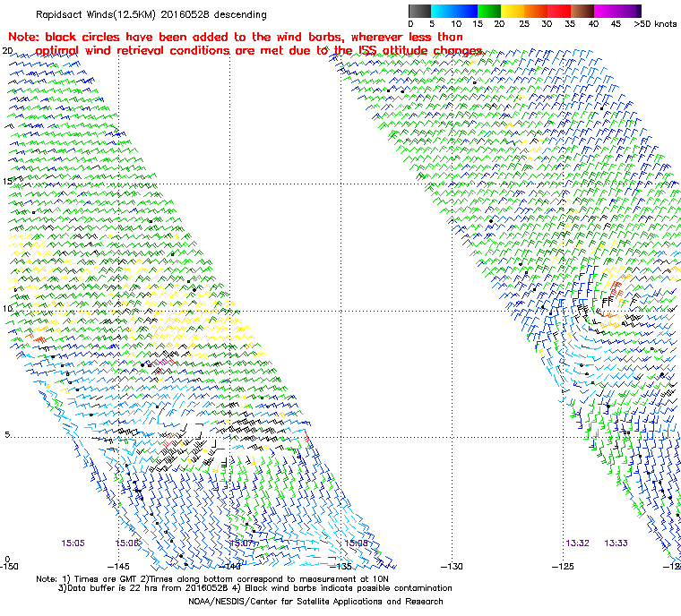Click the blue 5–15 knots legend segment
681x616 pixels.
(454, 11)
